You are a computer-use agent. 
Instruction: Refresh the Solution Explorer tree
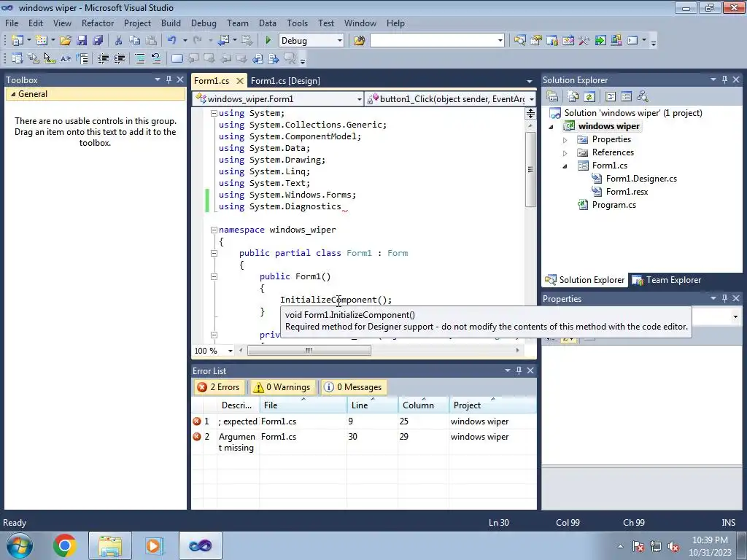[589, 97]
